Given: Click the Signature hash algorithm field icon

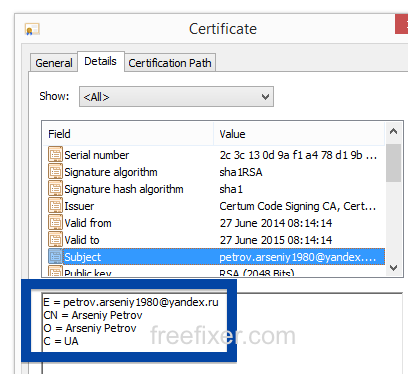Looking at the screenshot, I should pyautogui.click(x=55, y=189).
